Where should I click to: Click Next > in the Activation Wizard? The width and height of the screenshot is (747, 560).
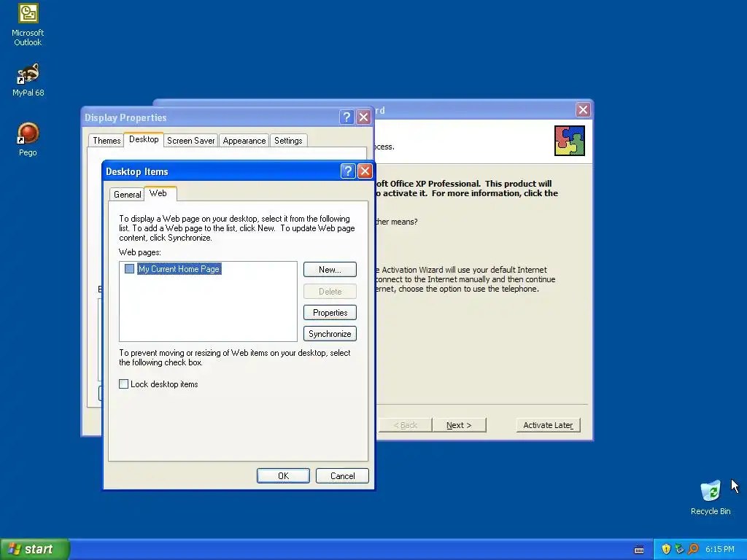459,425
